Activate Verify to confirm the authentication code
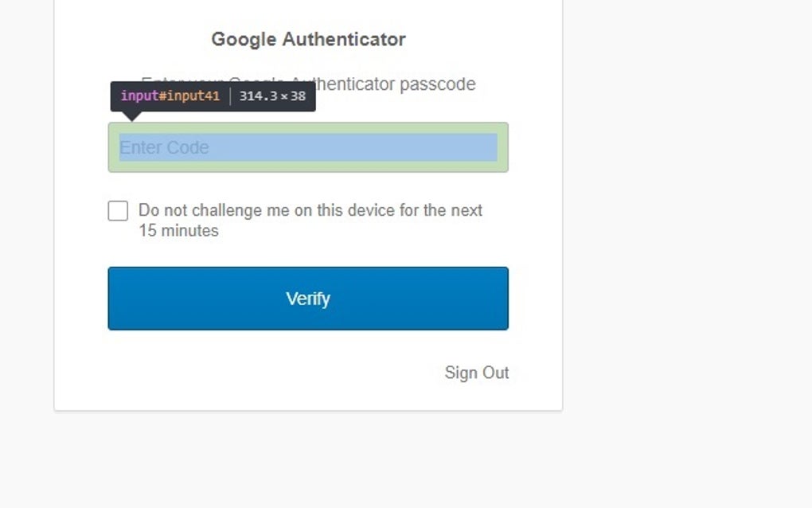This screenshot has height=508, width=812. click(x=308, y=299)
